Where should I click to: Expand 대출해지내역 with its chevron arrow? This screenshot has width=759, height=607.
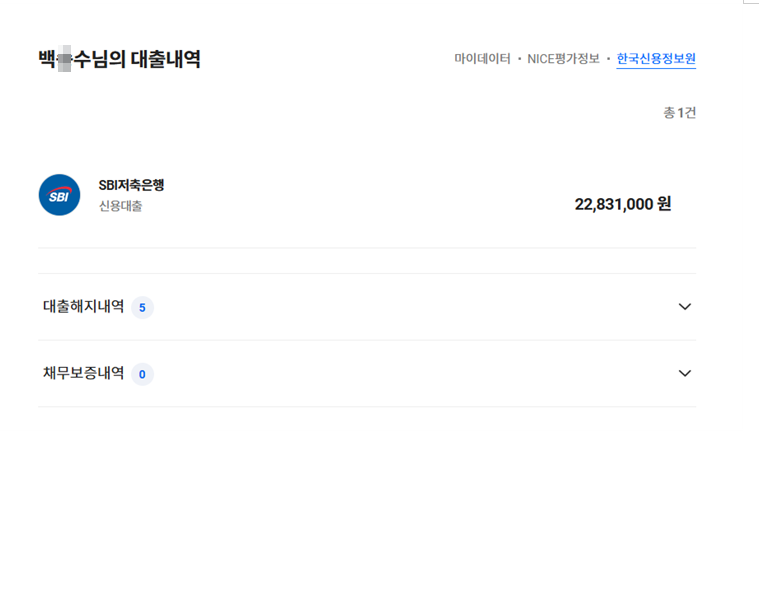click(x=684, y=306)
